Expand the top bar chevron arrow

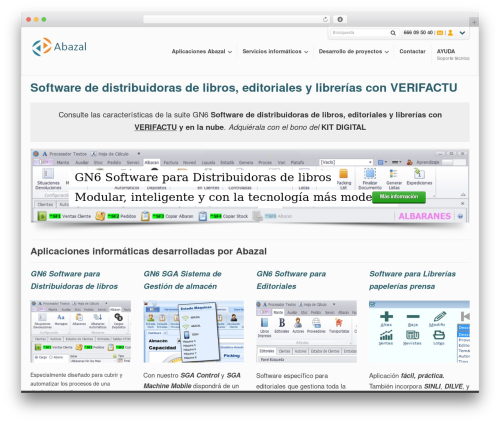(462, 33)
